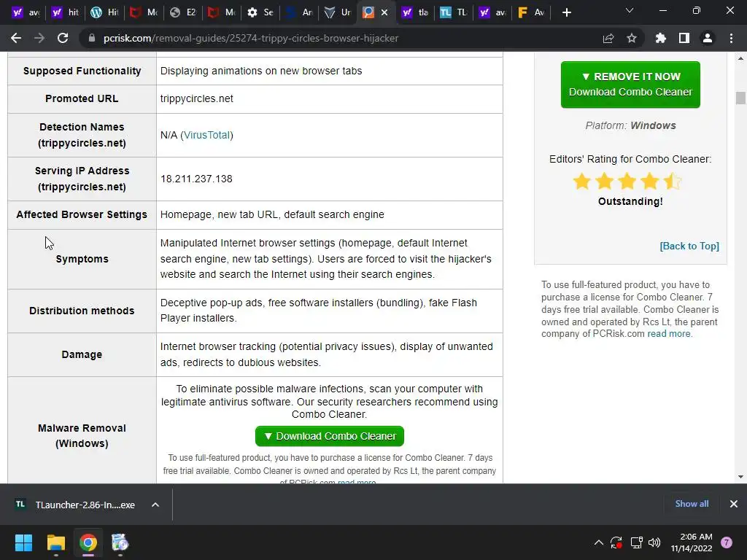Share this page using the share icon
The height and width of the screenshot is (560, 747).
pos(608,38)
